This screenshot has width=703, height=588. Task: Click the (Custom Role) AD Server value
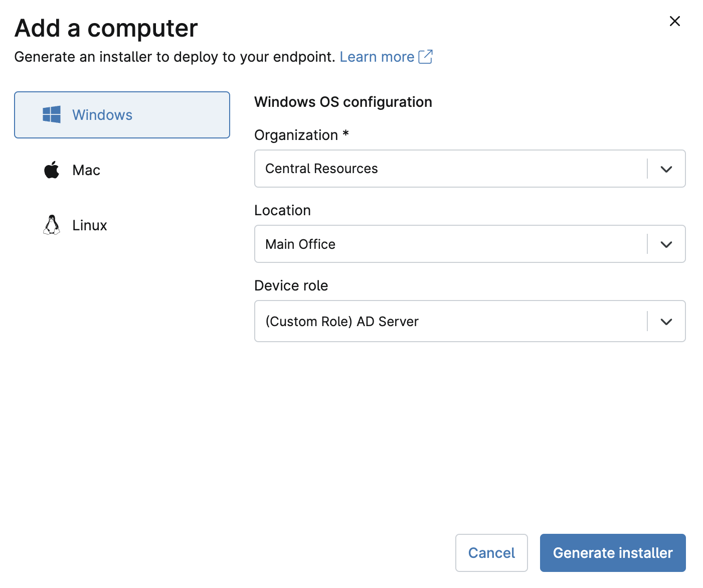(x=341, y=322)
